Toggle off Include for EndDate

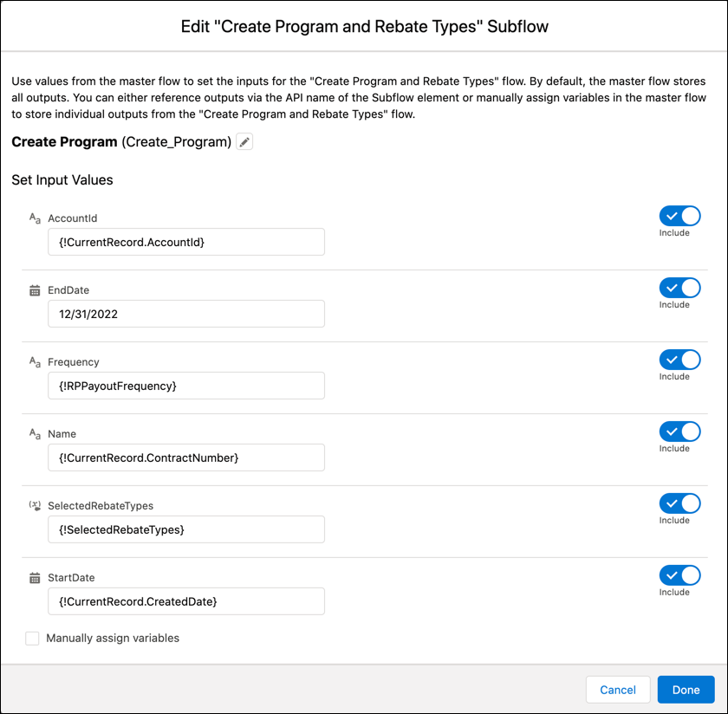(x=679, y=288)
